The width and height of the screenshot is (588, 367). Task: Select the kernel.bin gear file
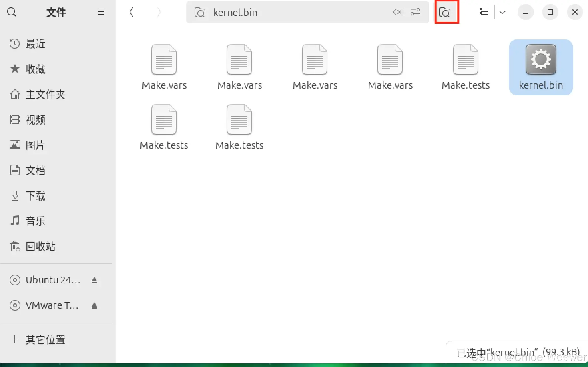(x=541, y=67)
